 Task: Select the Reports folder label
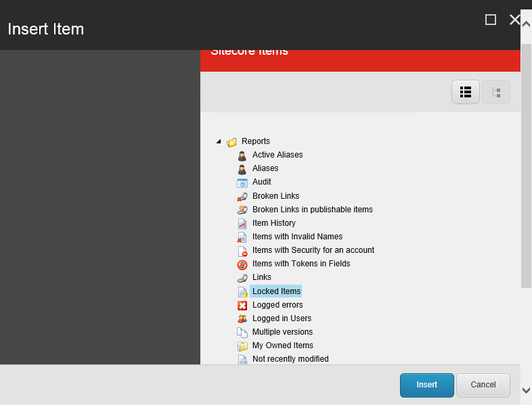pos(255,141)
